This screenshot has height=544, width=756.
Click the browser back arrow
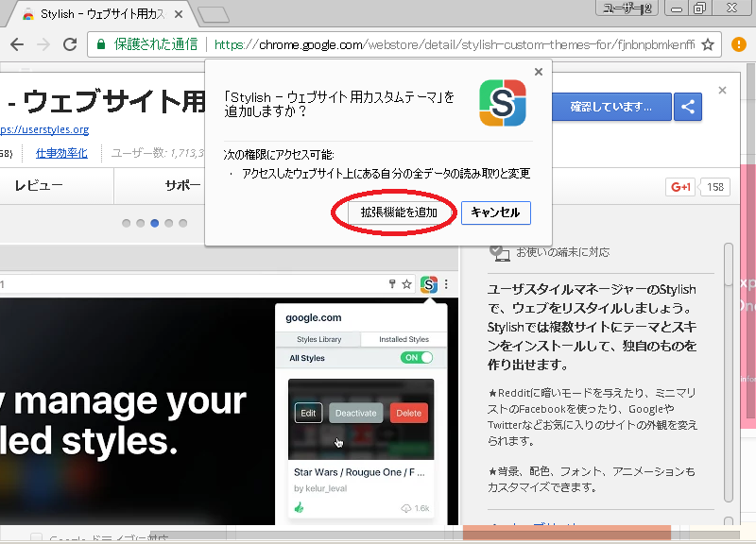(x=17, y=44)
